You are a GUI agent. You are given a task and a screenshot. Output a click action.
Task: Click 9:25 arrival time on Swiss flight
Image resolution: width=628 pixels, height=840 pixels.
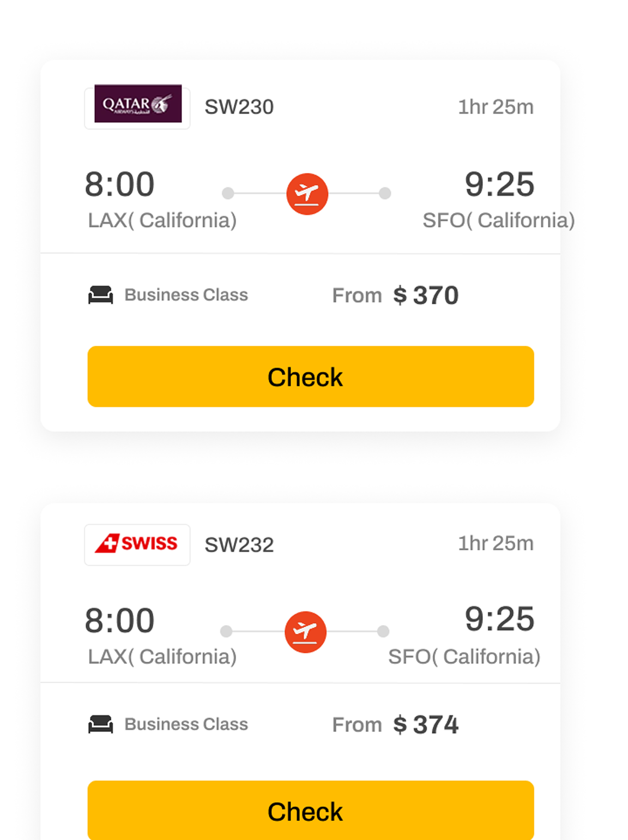[x=499, y=619]
